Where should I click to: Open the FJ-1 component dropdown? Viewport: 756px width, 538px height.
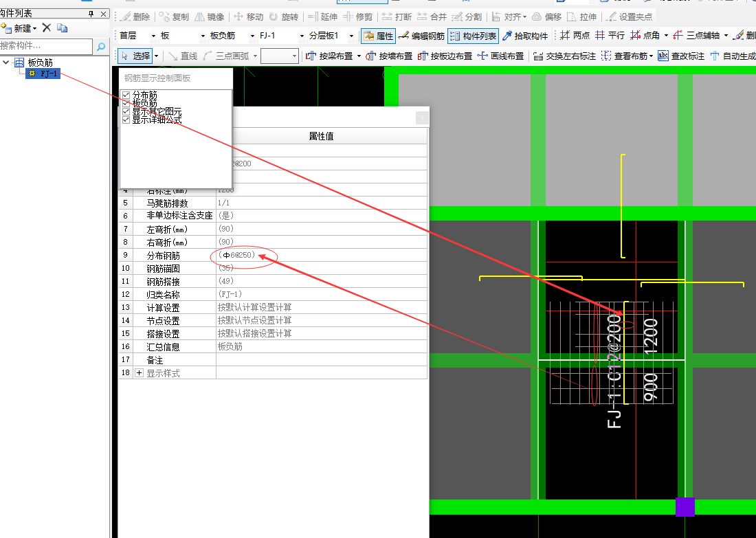coord(302,36)
